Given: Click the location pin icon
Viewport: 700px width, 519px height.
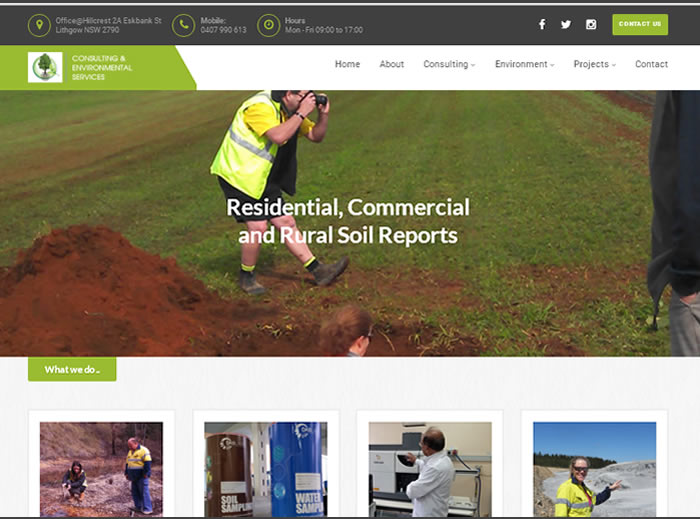Looking at the screenshot, I should point(39,25).
